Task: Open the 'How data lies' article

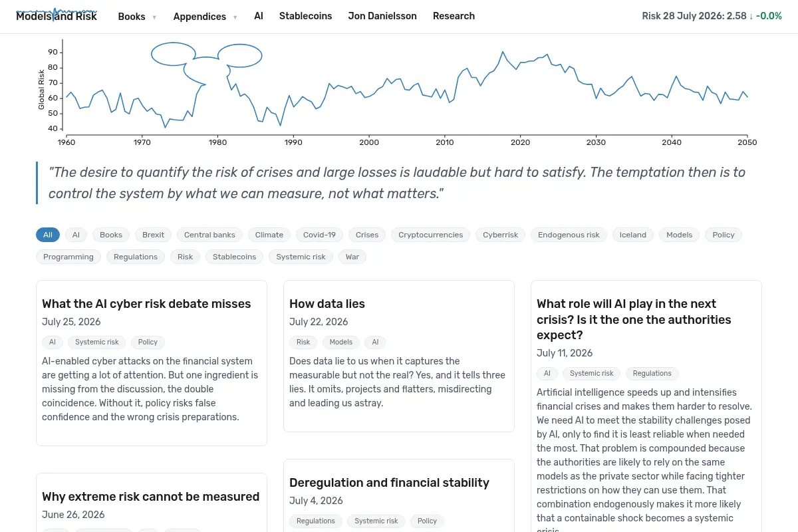Action: (327, 304)
